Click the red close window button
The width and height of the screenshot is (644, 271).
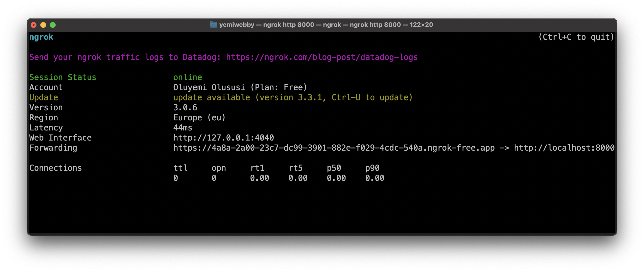34,25
